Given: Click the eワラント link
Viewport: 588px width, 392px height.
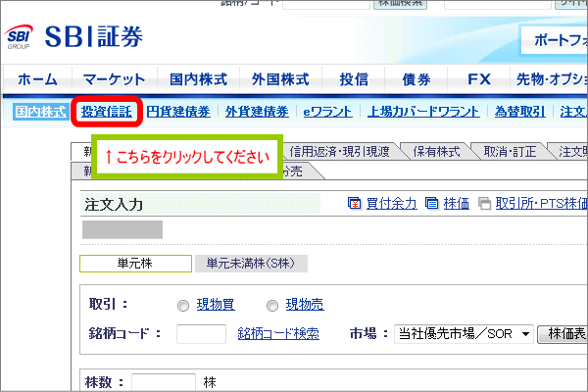Looking at the screenshot, I should [327, 112].
